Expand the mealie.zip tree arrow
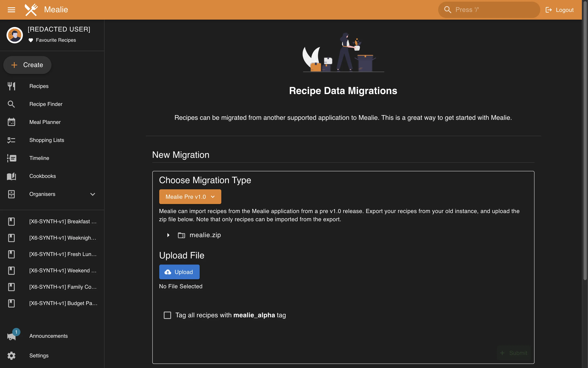 coord(168,235)
